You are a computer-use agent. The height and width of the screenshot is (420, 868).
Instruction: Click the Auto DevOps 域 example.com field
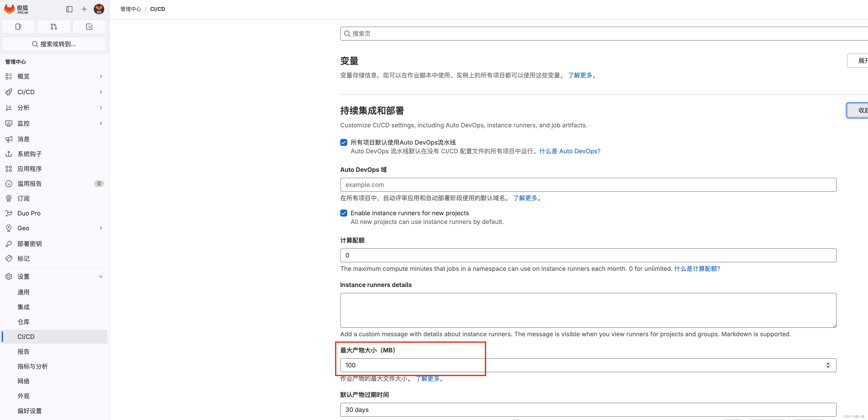coord(588,184)
